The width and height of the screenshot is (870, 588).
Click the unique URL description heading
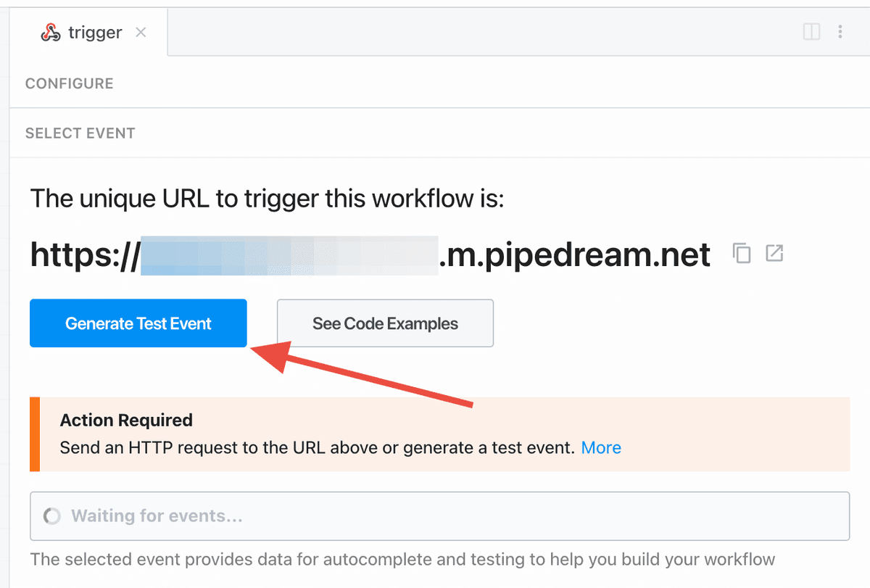[x=267, y=198]
